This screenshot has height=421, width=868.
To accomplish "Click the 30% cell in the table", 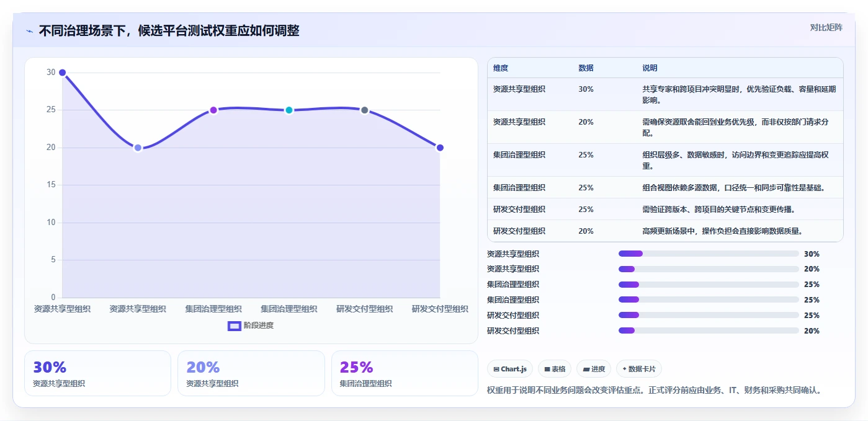I will (x=586, y=89).
